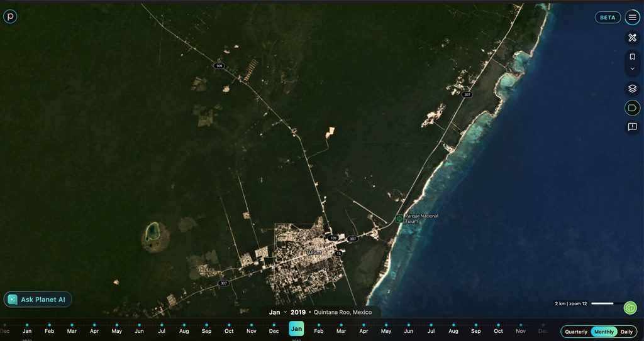Select Oct 2018 on the timeline
This screenshot has width=644, height=341.
[229, 331]
